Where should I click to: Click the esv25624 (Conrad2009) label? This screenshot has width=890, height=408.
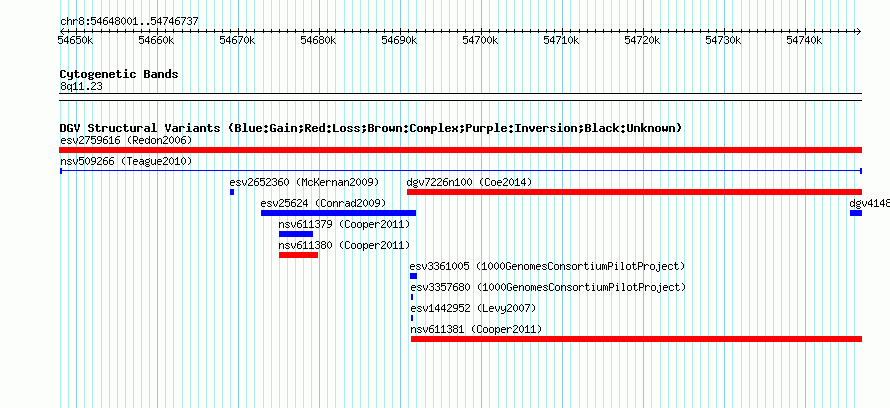[x=323, y=203]
